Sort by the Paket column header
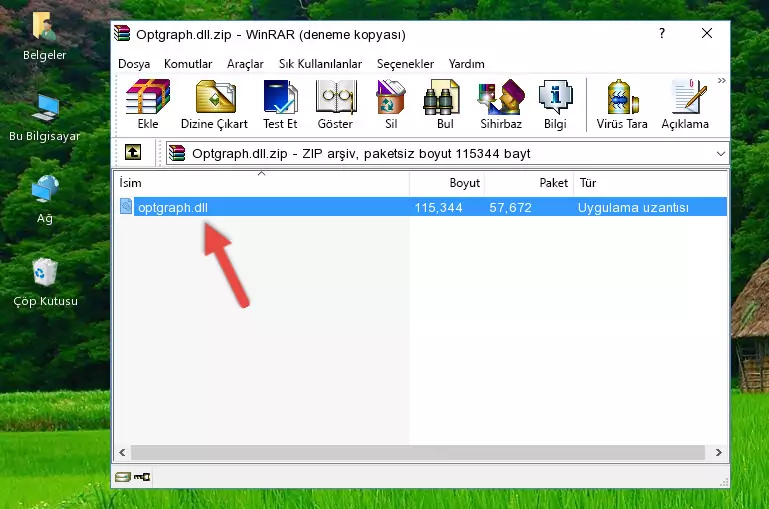Viewport: 769px width, 509px height. click(529, 183)
